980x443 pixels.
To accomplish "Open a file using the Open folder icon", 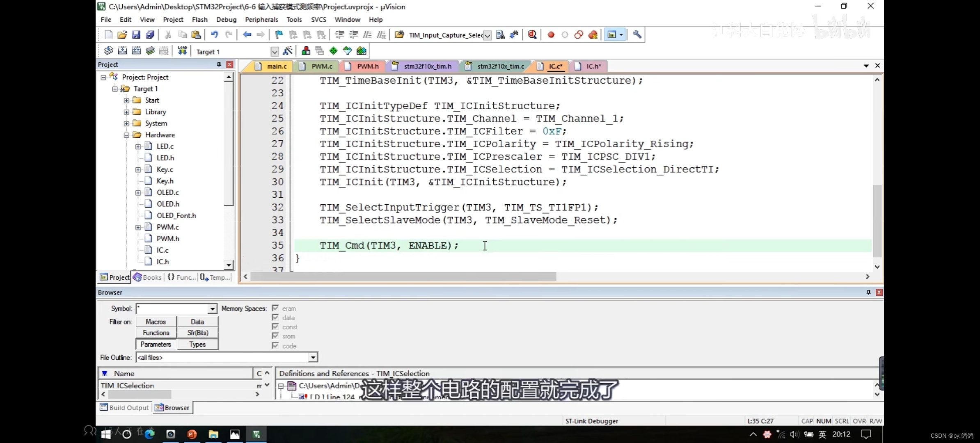I will [122, 35].
